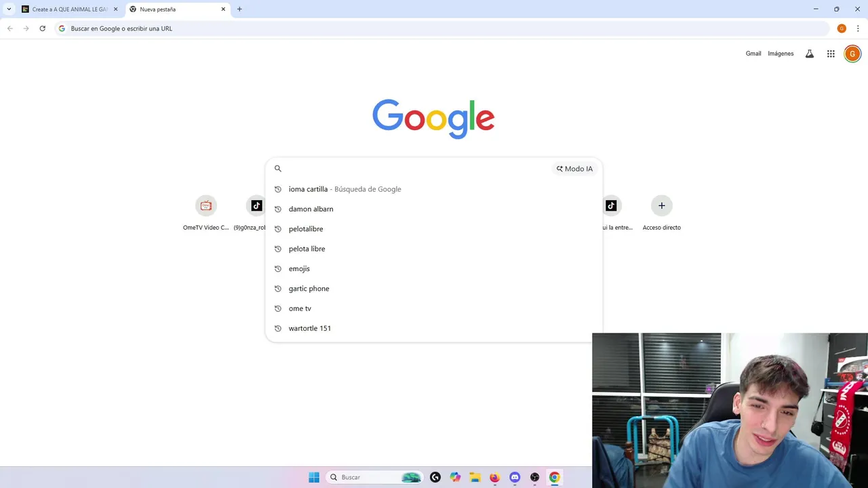Screen dimensions: 868x488
Task: Open a new tab with the plus button
Action: [239, 9]
